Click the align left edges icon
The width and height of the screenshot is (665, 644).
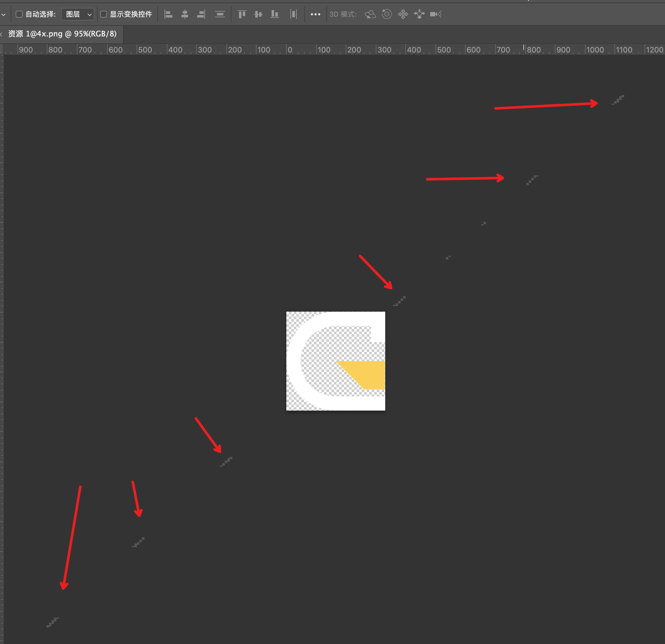pyautogui.click(x=168, y=14)
